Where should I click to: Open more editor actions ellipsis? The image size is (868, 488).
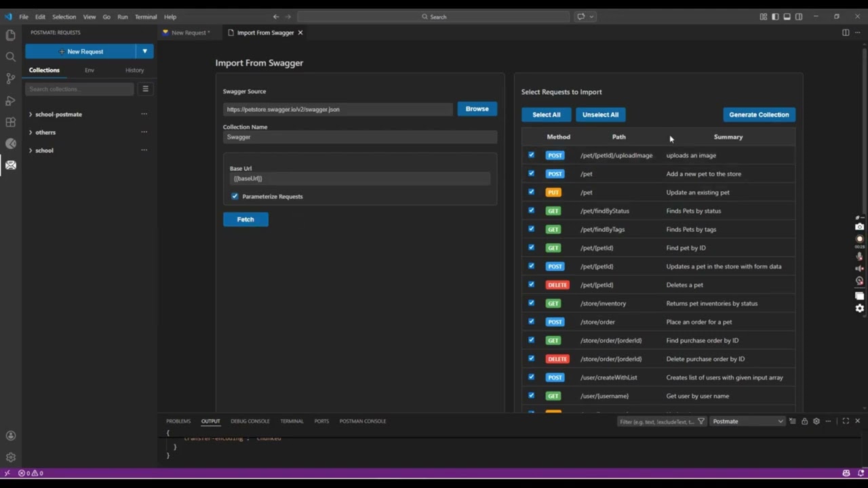857,33
